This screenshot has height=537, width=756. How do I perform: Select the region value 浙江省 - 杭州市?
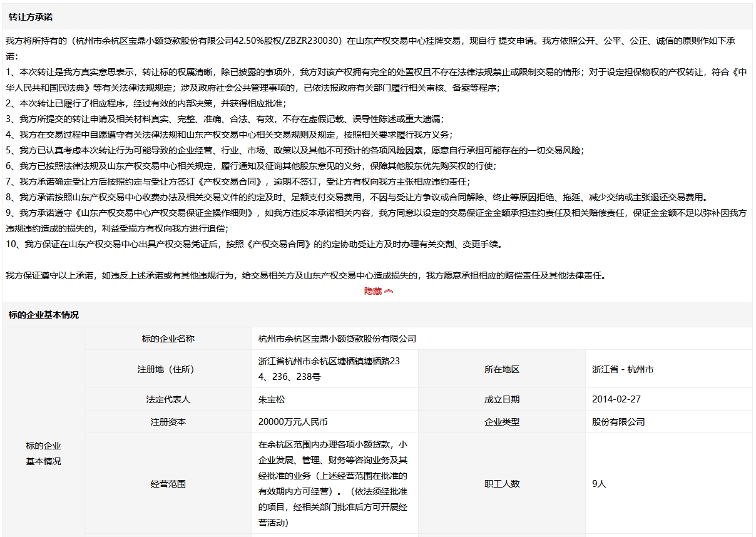tap(623, 369)
